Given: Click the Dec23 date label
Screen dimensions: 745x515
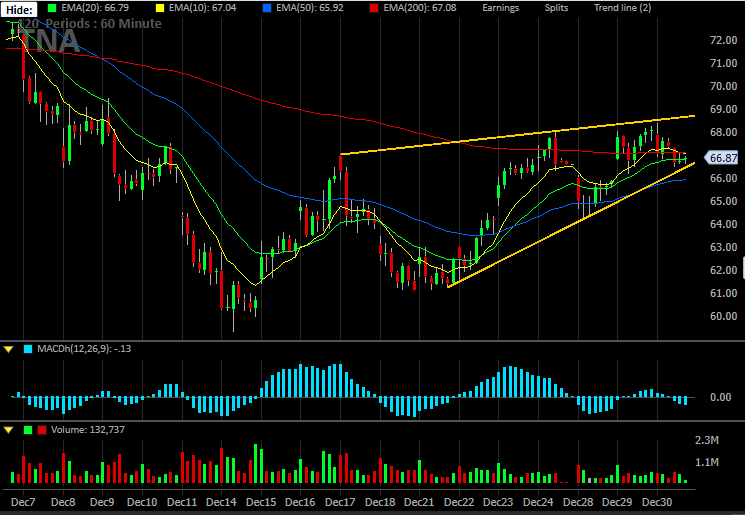Looking at the screenshot, I should click(x=498, y=502).
